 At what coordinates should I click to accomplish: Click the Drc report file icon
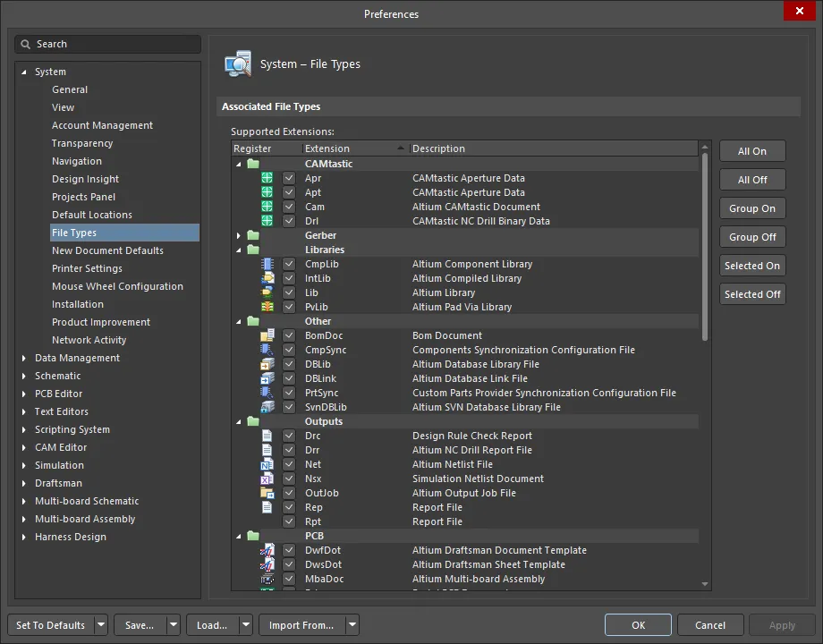267,436
